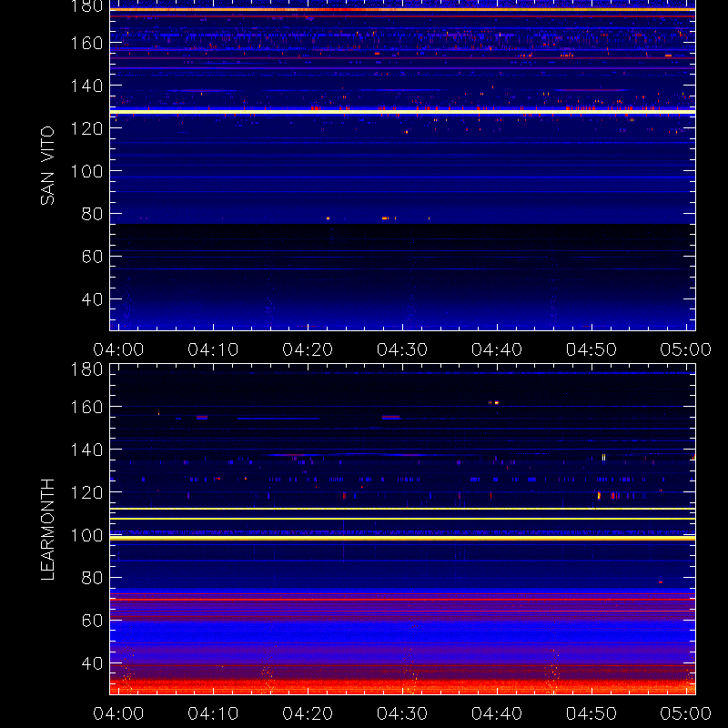Pick the 04:50 time label under San Vito plot
728x728 pixels.
(x=591, y=349)
